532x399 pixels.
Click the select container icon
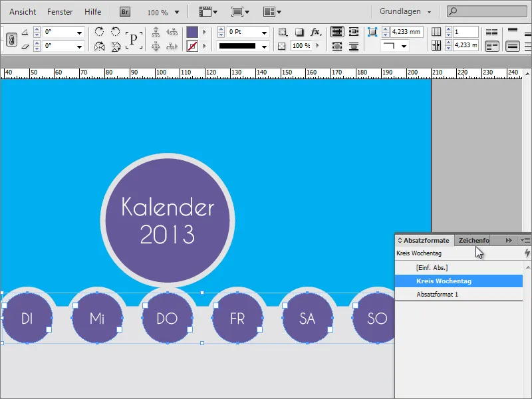156,32
